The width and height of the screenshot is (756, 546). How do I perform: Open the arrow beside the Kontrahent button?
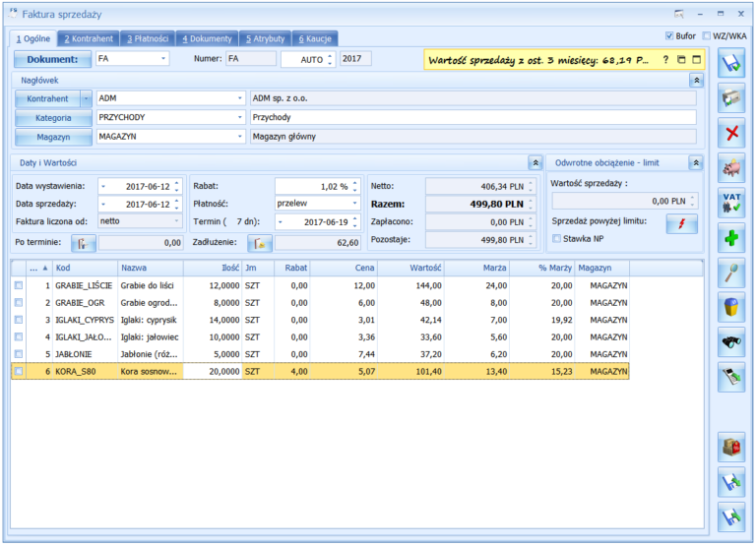point(86,98)
